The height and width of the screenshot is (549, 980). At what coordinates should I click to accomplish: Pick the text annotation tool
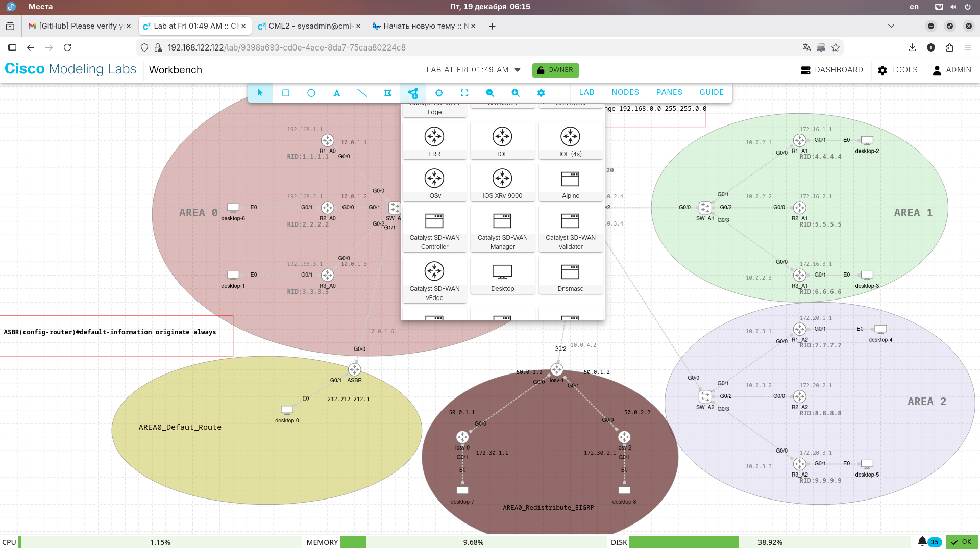[337, 93]
